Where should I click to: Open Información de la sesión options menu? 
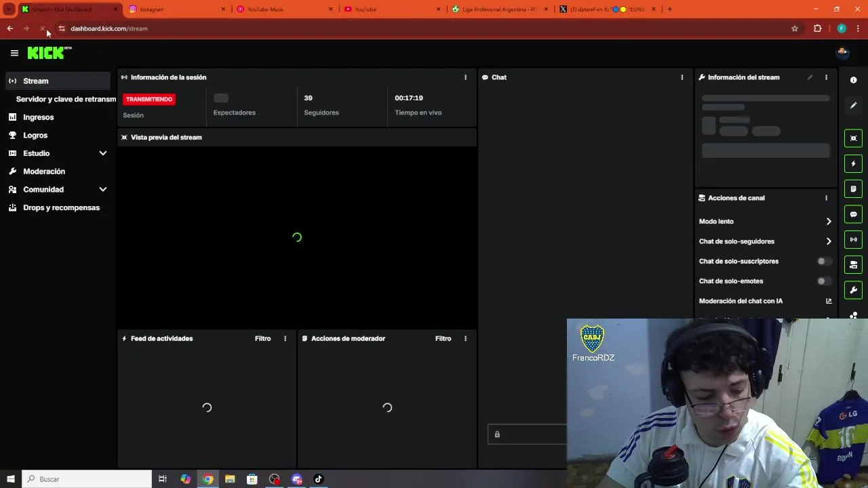click(x=465, y=77)
